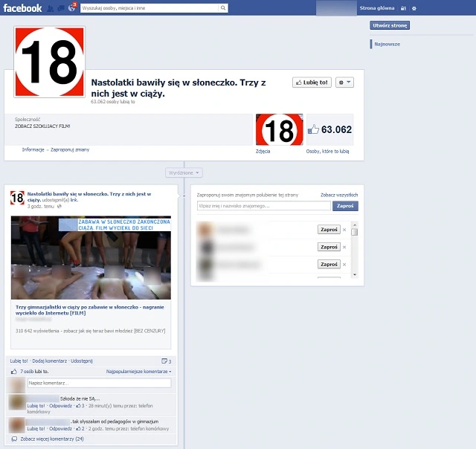Click the Facebook logo in header
Viewport: 476px width, 449px height.
(x=22, y=8)
